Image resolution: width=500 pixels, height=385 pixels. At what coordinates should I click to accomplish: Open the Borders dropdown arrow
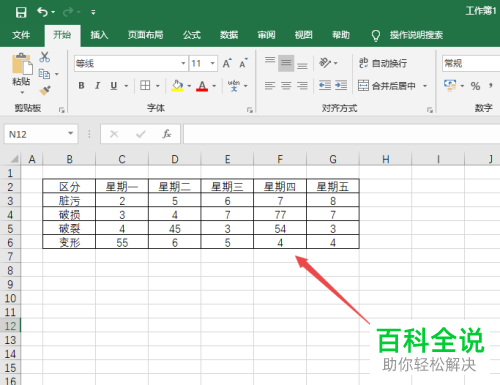(158, 86)
